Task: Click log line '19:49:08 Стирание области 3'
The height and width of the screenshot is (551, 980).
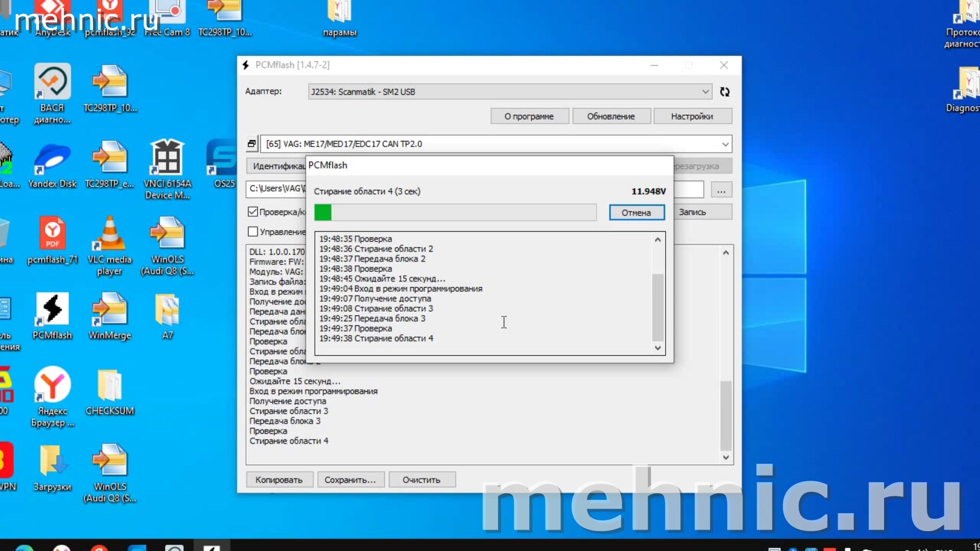Action: [x=376, y=309]
